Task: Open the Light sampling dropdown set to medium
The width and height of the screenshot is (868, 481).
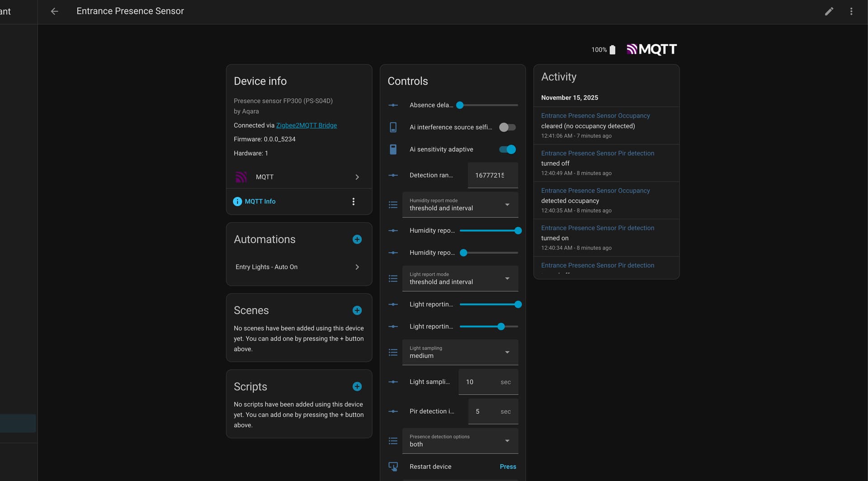Action: click(x=460, y=352)
